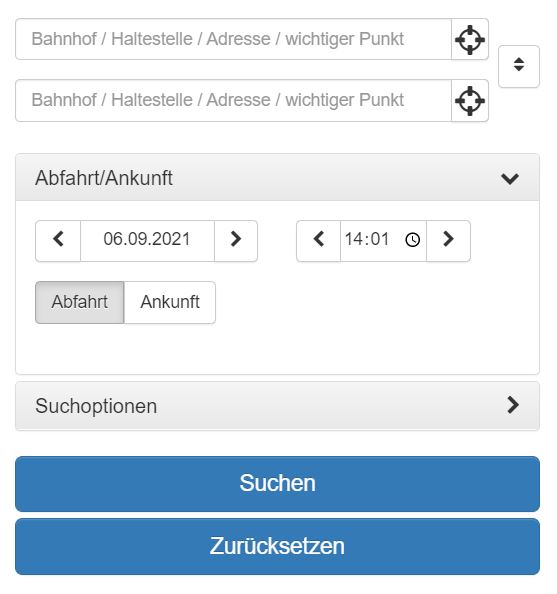Swap origin and destination fields
The height and width of the screenshot is (594, 557).
point(519,67)
